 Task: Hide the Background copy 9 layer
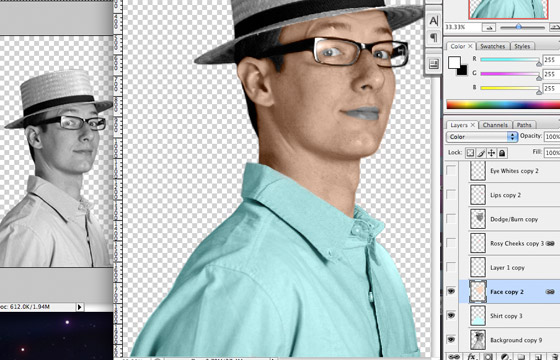click(x=451, y=339)
